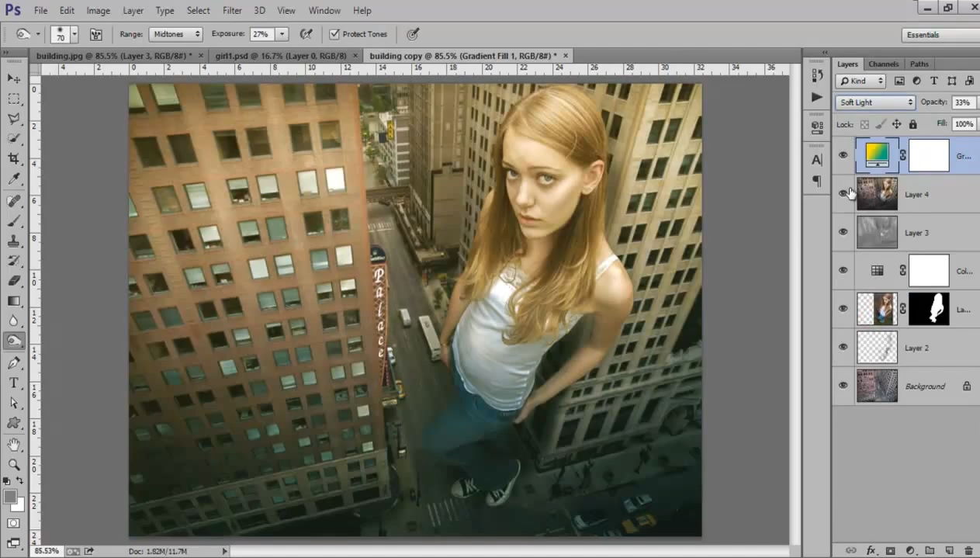Select the Eyedropper tool
The width and height of the screenshot is (980, 558).
point(14,178)
